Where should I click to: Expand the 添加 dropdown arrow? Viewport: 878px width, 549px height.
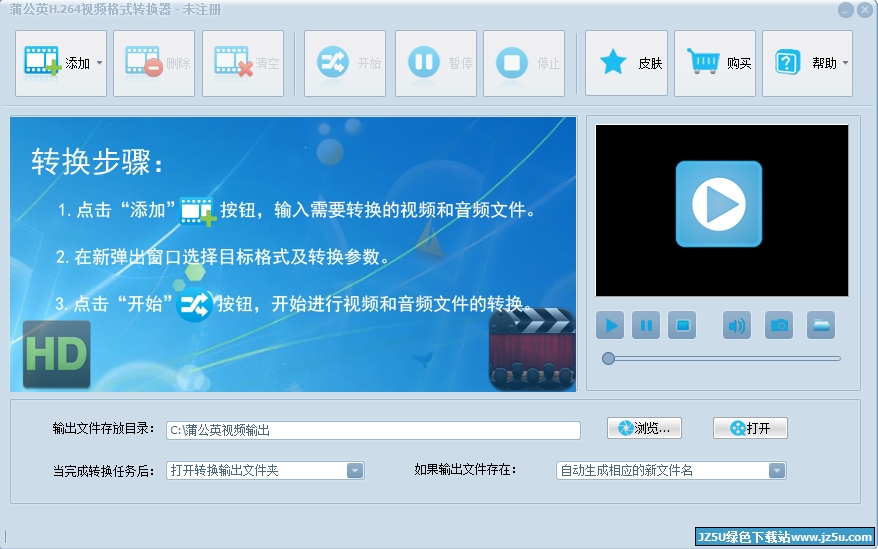point(99,63)
